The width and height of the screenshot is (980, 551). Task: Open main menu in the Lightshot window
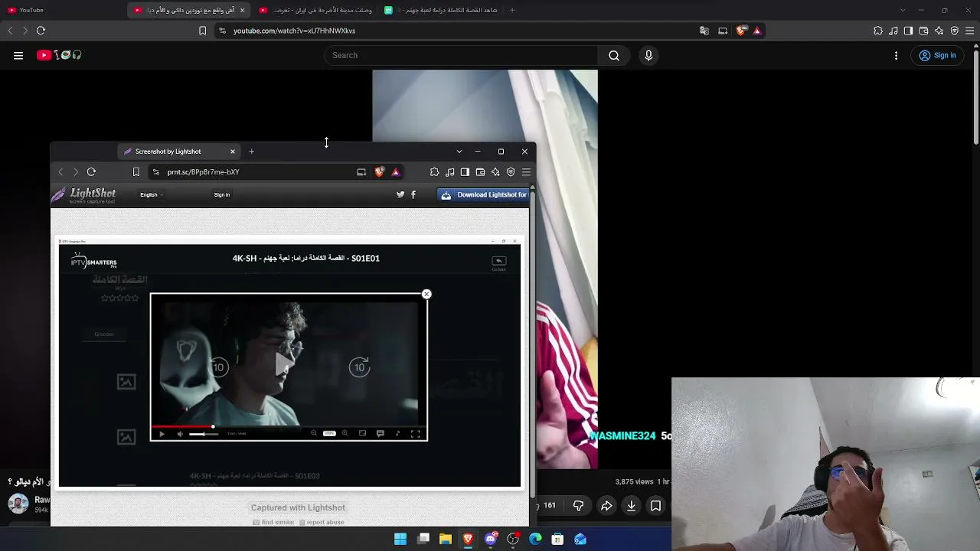pyautogui.click(x=526, y=172)
